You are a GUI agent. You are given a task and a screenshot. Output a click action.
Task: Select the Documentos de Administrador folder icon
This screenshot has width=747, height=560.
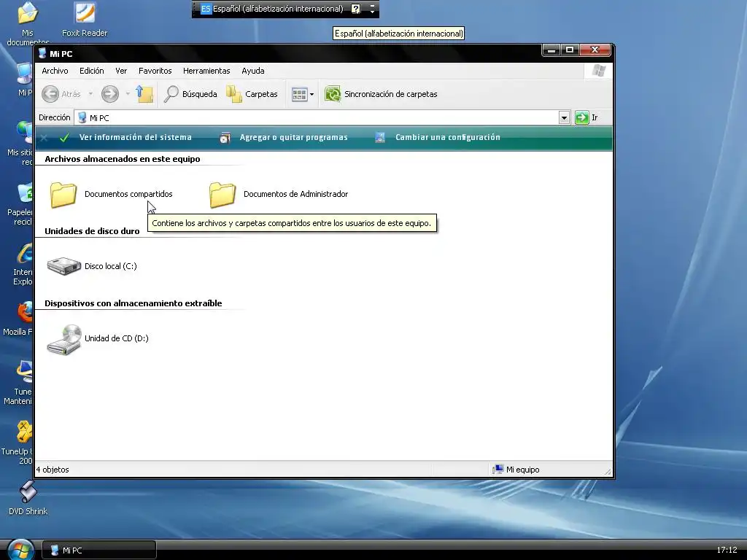(222, 194)
